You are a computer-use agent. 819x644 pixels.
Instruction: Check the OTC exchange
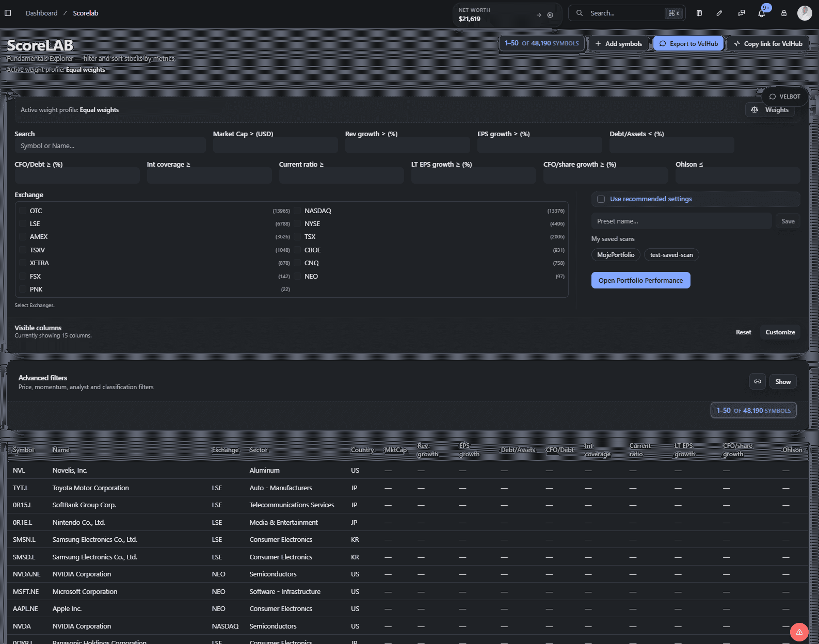[x=23, y=211]
